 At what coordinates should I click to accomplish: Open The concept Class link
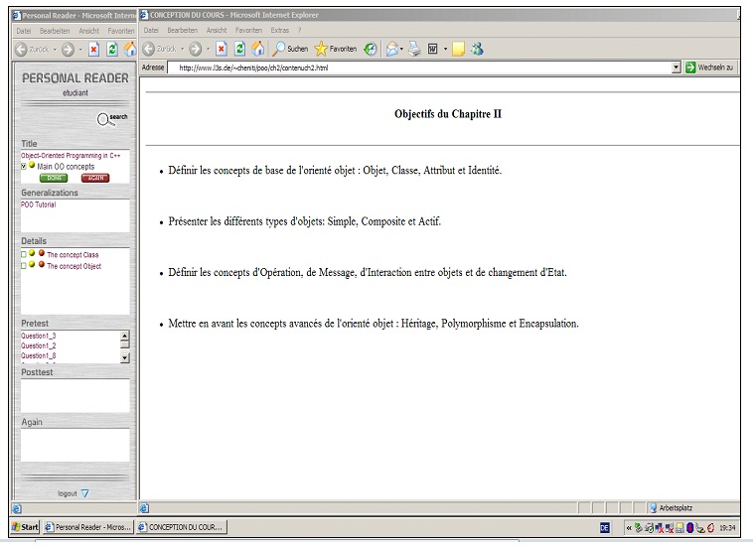click(x=73, y=254)
